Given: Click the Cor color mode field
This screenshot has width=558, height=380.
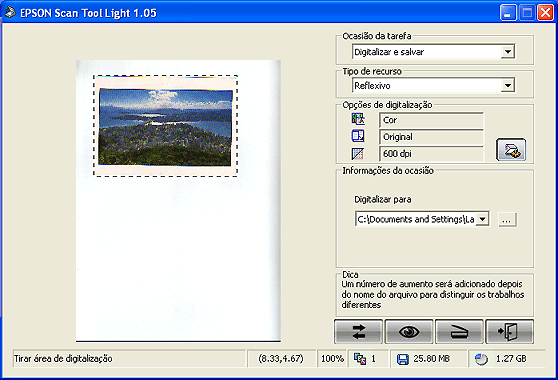Looking at the screenshot, I should pyautogui.click(x=431, y=120).
